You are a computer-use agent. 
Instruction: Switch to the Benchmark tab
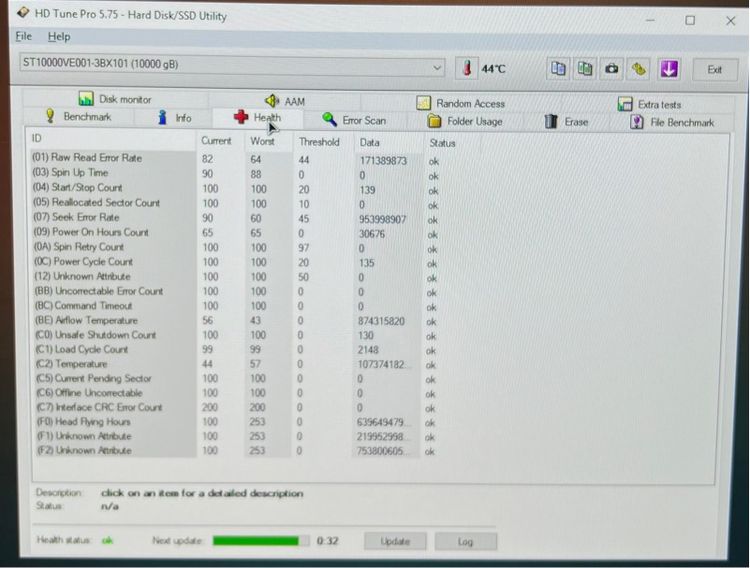pos(78,116)
